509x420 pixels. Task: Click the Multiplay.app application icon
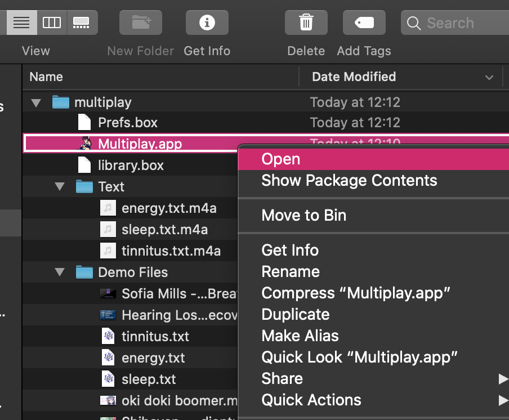[x=84, y=144]
